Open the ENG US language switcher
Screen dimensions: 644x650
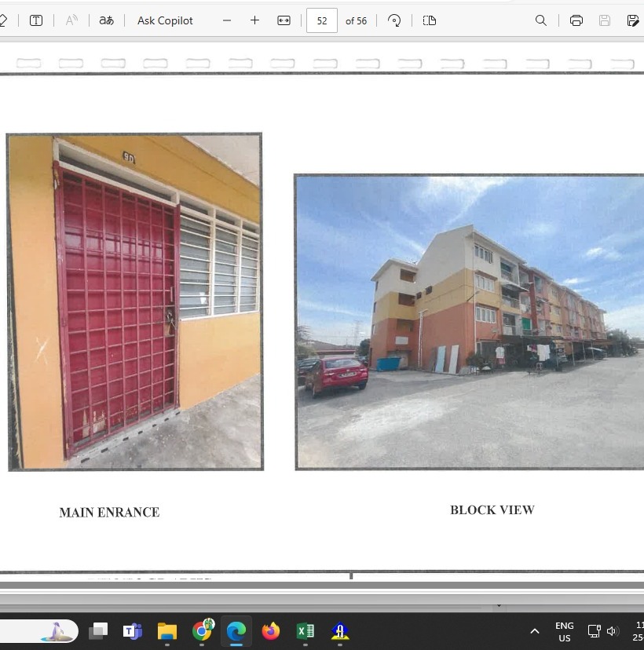click(564, 631)
